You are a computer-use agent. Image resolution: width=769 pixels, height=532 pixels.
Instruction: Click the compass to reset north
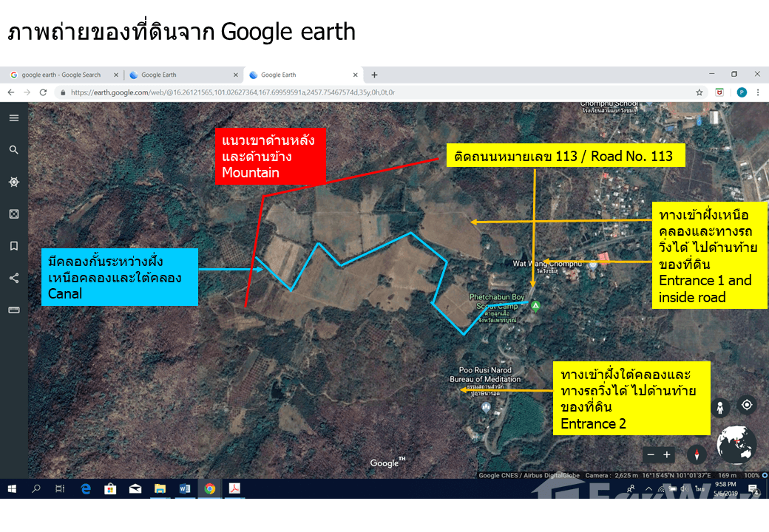[x=697, y=454]
